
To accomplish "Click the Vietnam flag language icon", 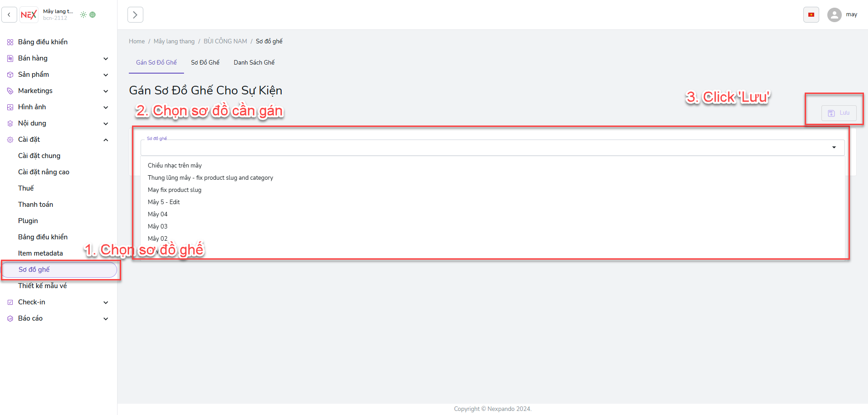I will 811,15.
